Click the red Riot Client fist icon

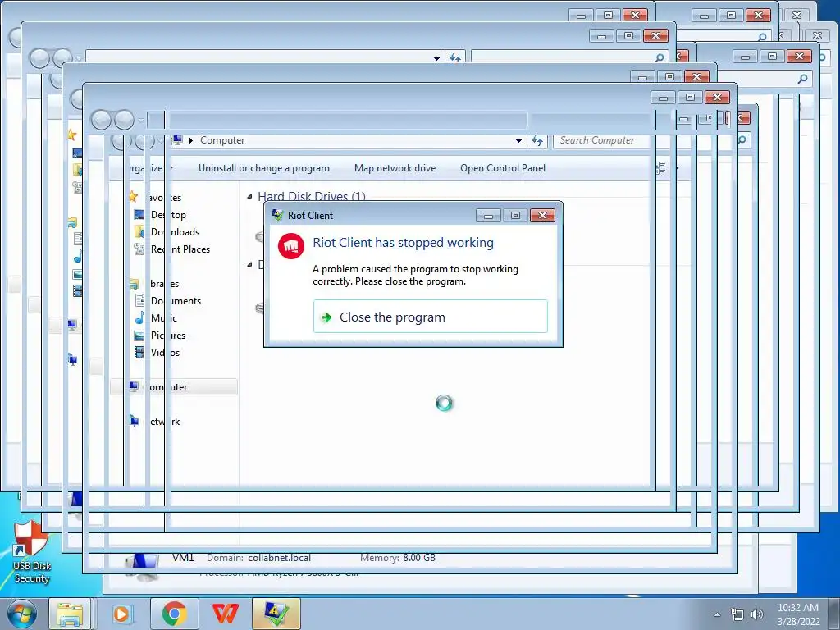tap(291, 246)
